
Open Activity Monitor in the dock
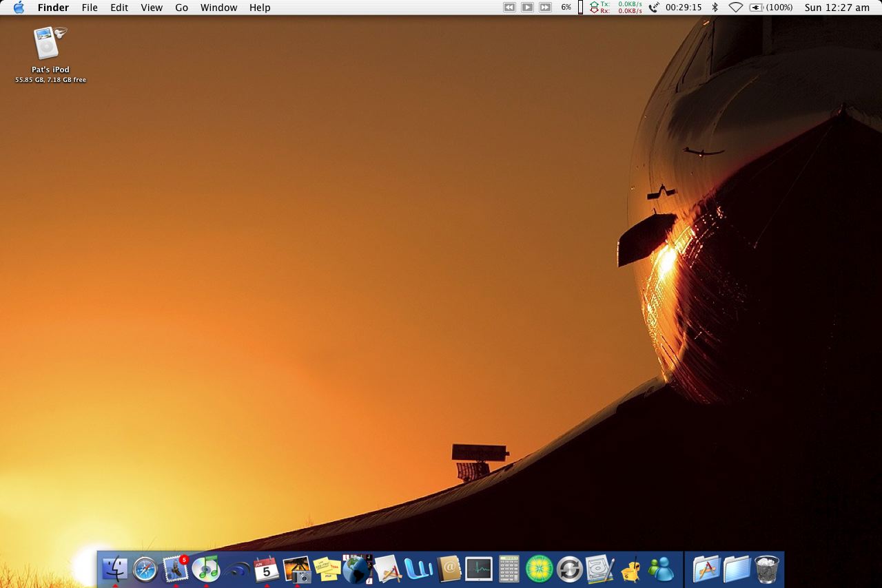pos(479,569)
